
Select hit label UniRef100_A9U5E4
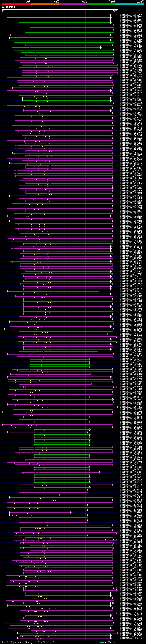(x=131, y=371)
